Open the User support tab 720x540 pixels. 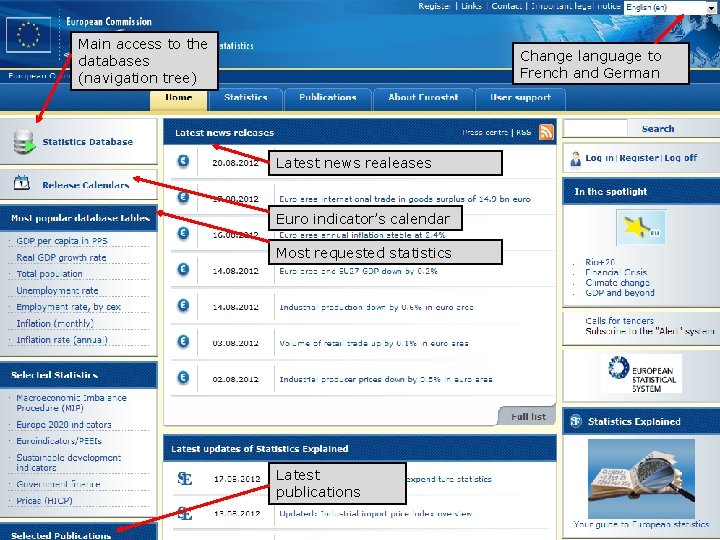(x=520, y=98)
